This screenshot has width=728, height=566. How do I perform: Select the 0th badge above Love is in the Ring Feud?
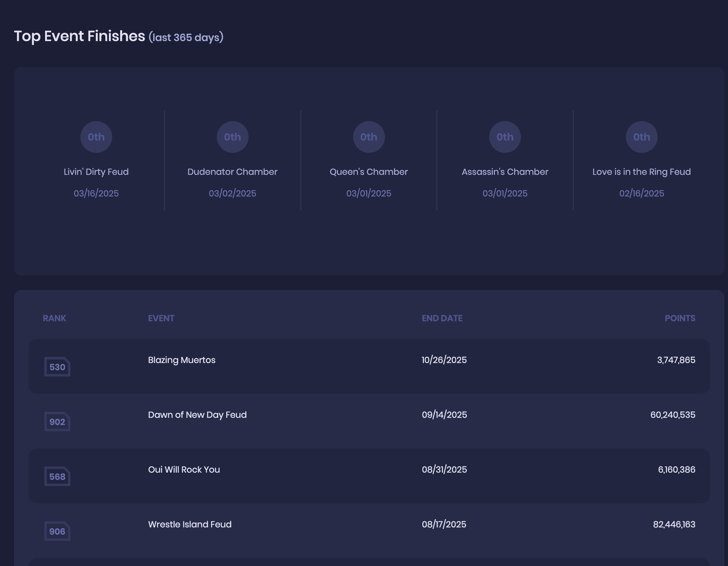pos(642,137)
